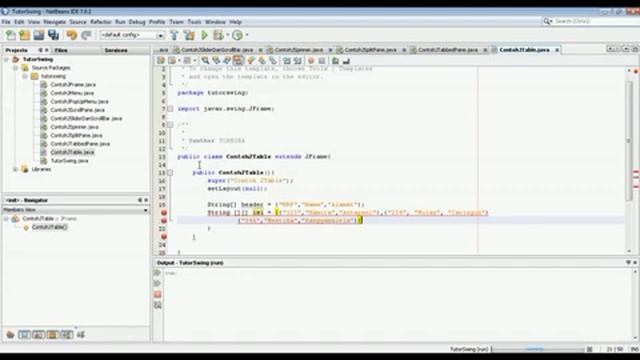Select ContohJMenu.java in the Projects tree
Screen dimensions: 640x360
point(72,93)
